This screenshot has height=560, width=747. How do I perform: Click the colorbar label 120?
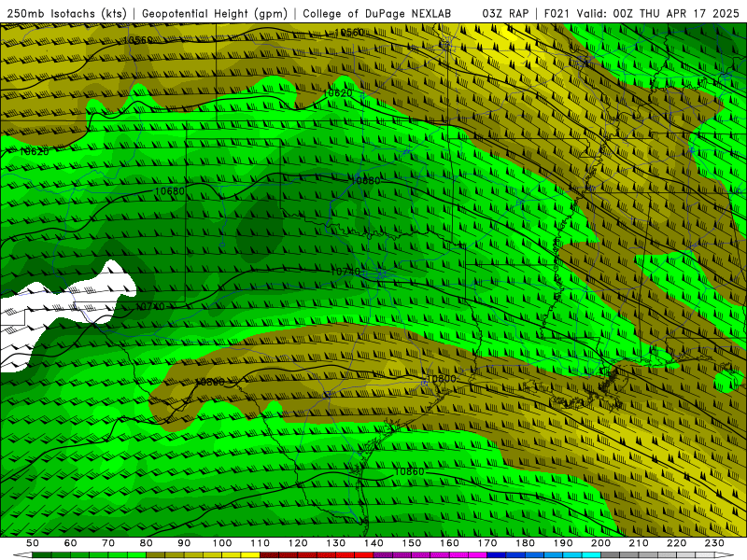tap(298, 543)
